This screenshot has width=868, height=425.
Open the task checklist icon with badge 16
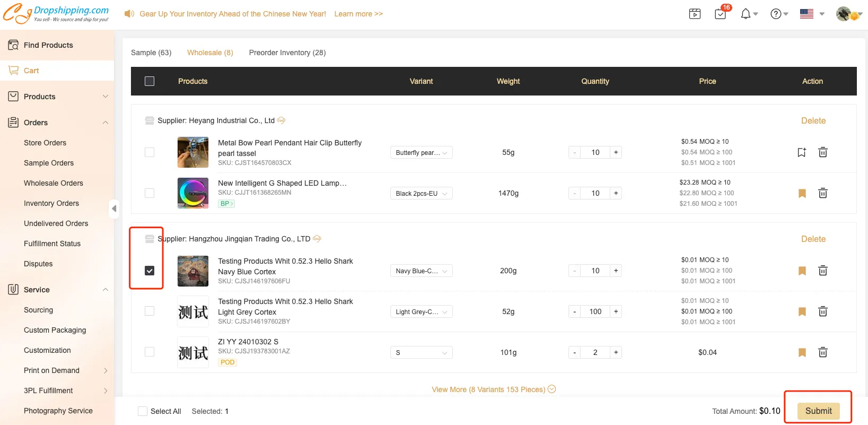click(x=721, y=14)
